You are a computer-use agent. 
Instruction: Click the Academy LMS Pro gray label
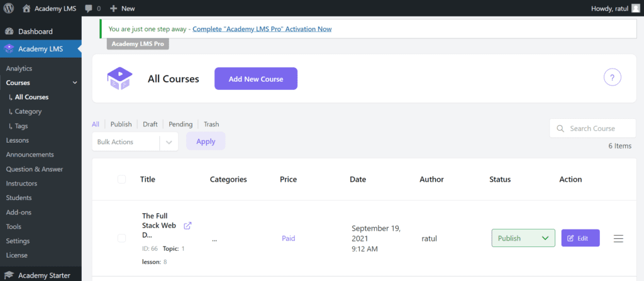click(x=138, y=43)
